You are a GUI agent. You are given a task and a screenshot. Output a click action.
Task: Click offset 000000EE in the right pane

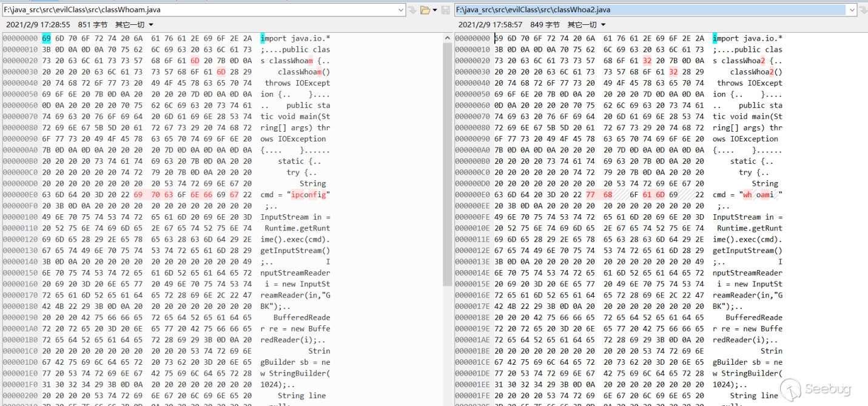coord(473,206)
